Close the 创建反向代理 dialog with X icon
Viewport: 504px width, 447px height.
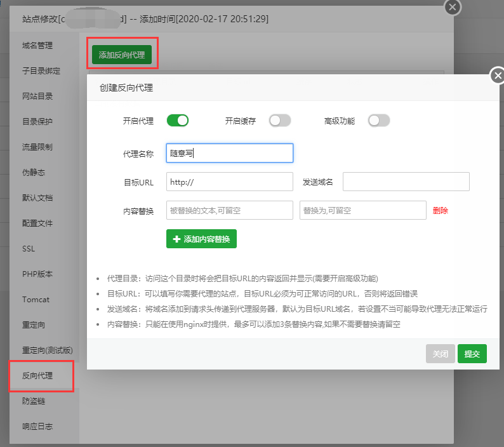click(x=498, y=76)
